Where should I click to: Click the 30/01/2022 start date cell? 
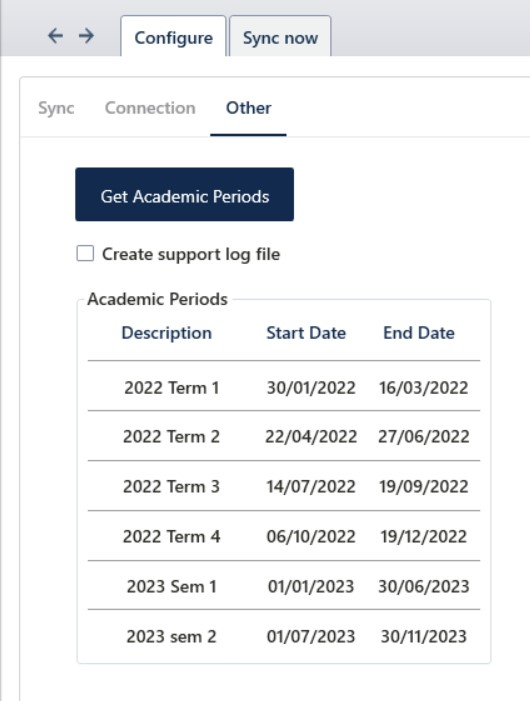click(311, 387)
